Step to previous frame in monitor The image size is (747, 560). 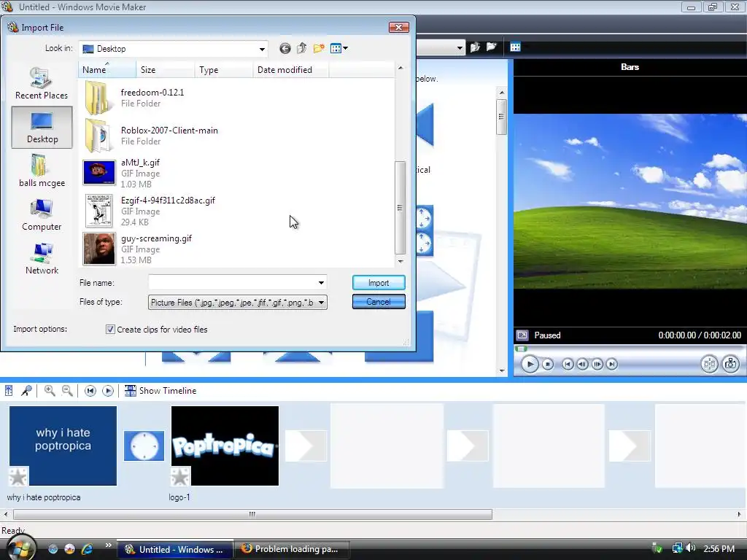click(x=582, y=365)
